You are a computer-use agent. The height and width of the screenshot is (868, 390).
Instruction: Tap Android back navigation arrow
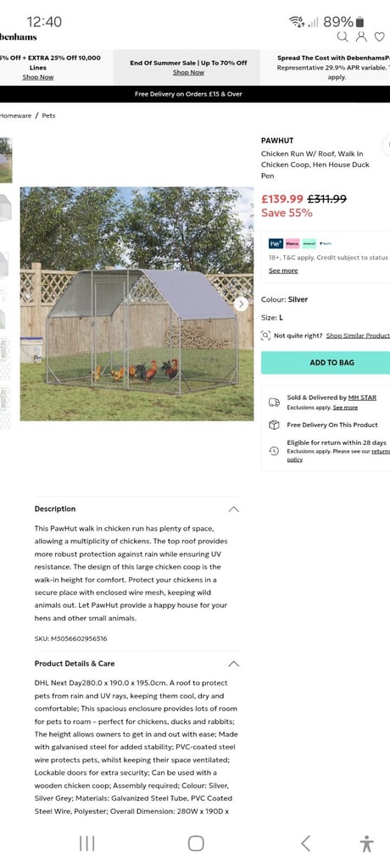coord(305,843)
